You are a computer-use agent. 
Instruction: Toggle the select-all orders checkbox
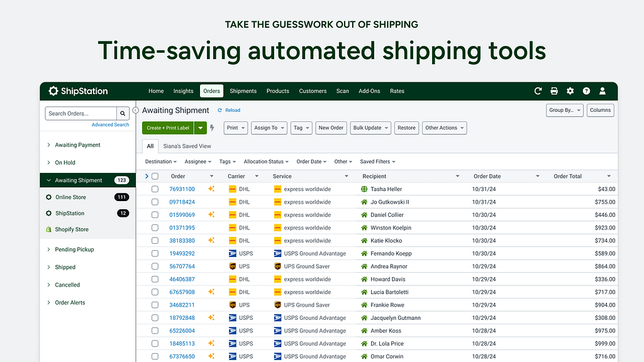(155, 176)
